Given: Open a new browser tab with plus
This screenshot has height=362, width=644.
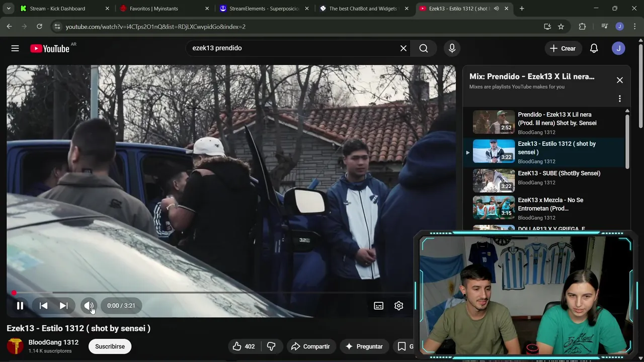Looking at the screenshot, I should tap(522, 9).
